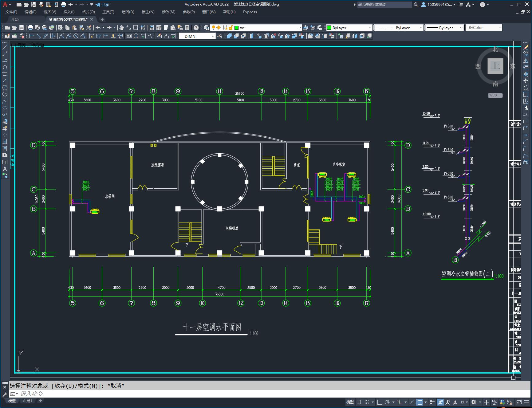Select the Hatch tool

coord(5,142)
